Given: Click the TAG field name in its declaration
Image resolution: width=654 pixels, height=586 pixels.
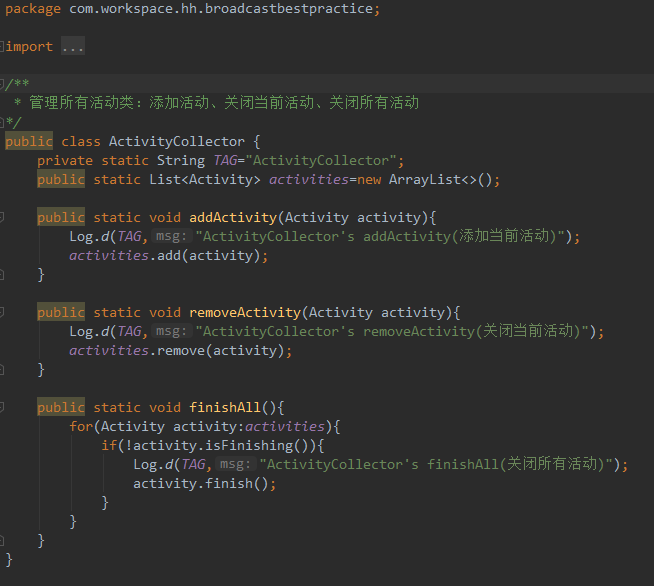Looking at the screenshot, I should point(225,161).
